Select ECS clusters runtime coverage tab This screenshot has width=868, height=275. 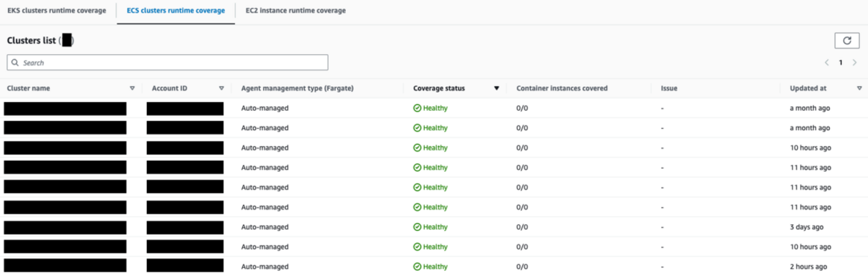pyautogui.click(x=176, y=11)
